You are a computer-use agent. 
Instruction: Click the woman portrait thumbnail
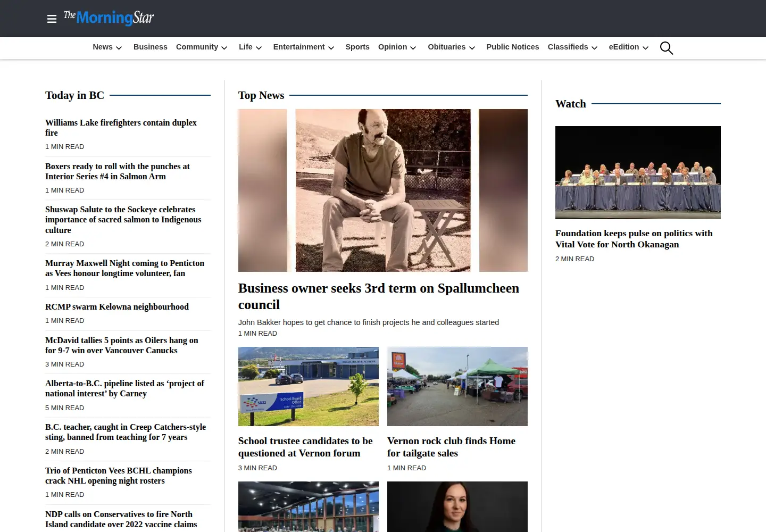click(x=457, y=506)
